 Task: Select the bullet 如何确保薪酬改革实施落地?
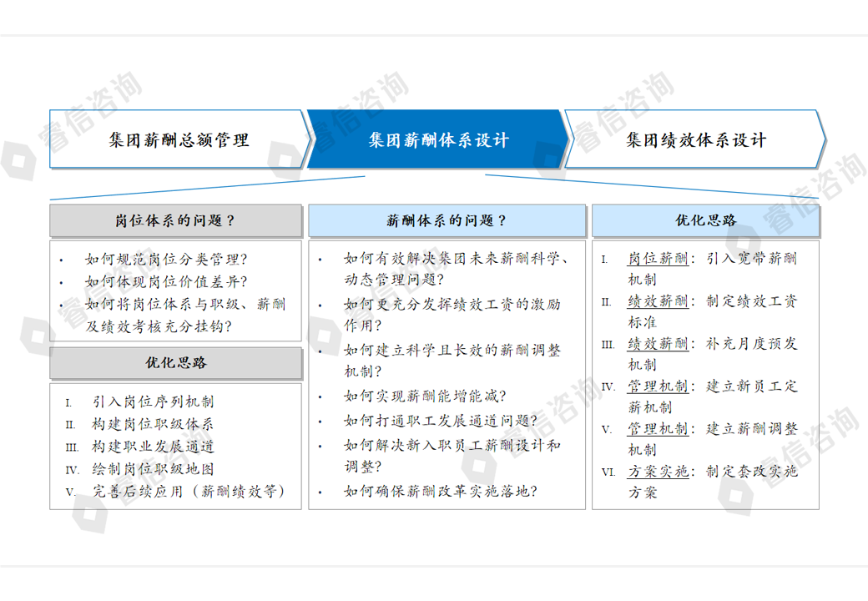[441, 492]
